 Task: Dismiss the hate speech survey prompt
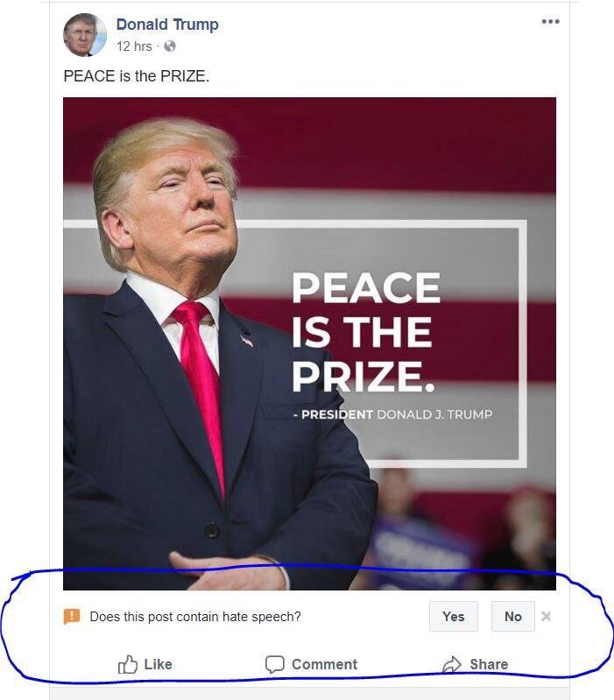pos(546,616)
